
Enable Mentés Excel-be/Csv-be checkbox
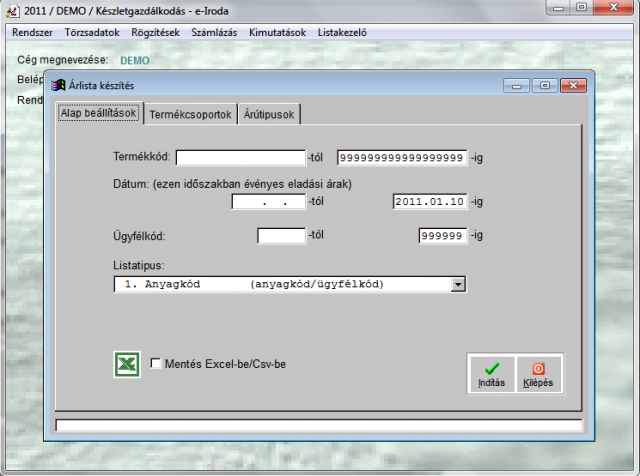click(155, 364)
